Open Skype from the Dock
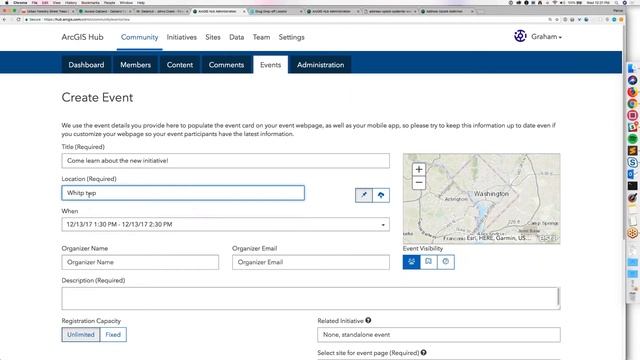Screen dimensions: 640x360 [x=632, y=162]
